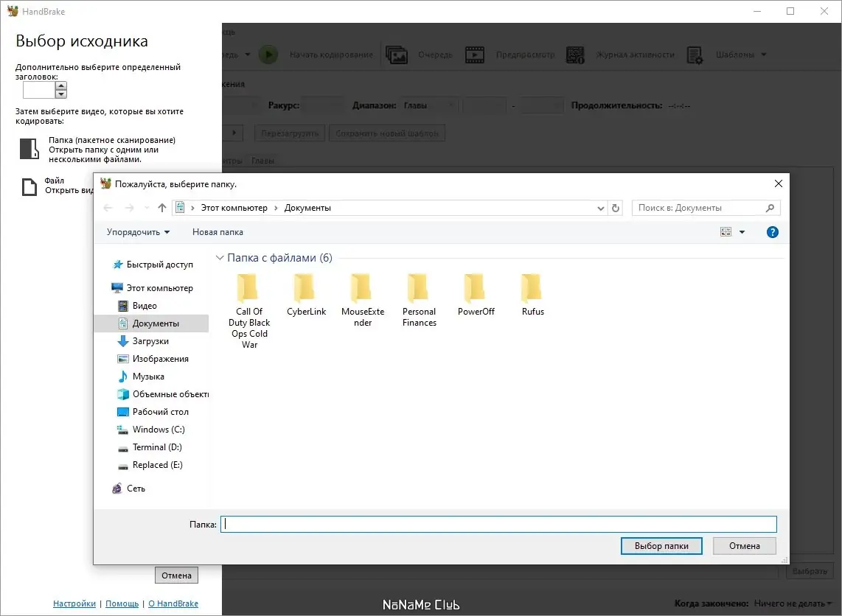Viewport: 842px width, 616px height.
Task: Close the folder selection dialog
Action: tap(778, 183)
